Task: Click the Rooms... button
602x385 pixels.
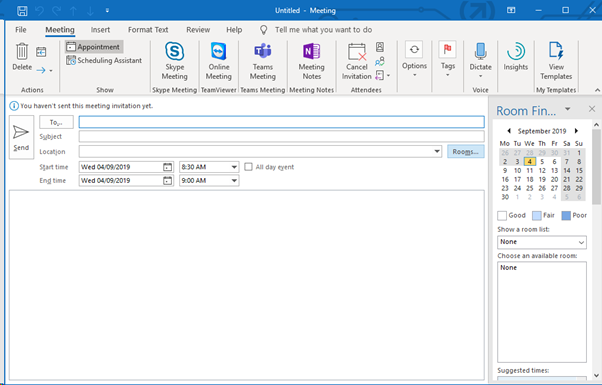Action: [x=465, y=152]
